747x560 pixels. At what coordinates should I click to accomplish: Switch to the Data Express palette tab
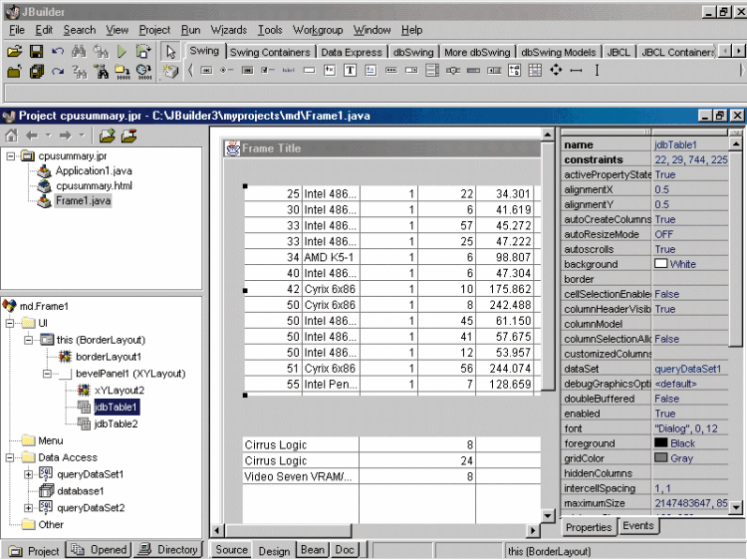[352, 53]
